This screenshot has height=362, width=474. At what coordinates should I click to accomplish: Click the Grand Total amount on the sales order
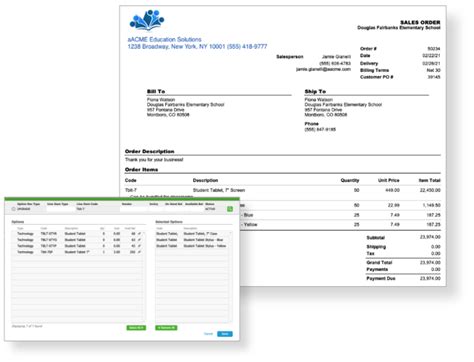tap(430, 262)
